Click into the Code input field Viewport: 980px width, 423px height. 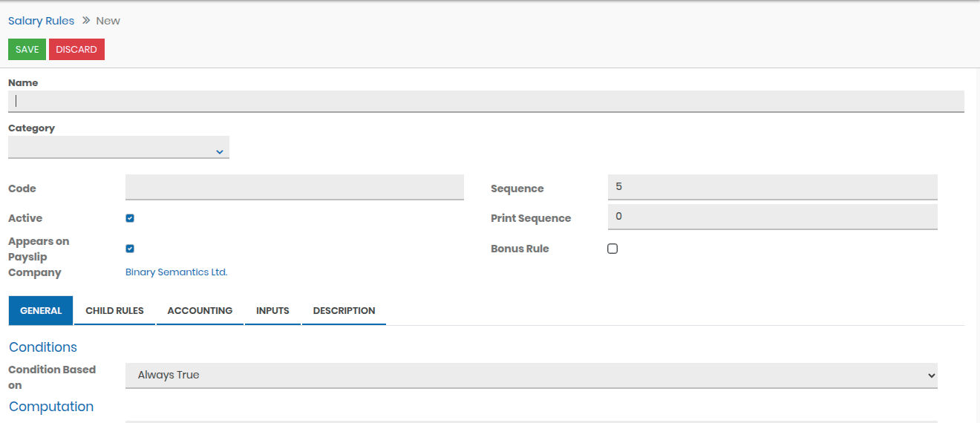[294, 188]
